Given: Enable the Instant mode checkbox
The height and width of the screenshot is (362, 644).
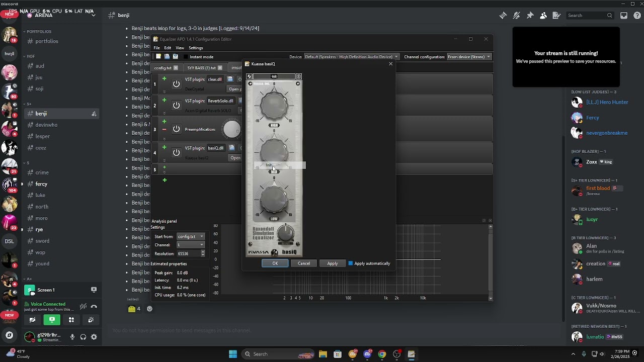Looking at the screenshot, I should [x=186, y=57].
